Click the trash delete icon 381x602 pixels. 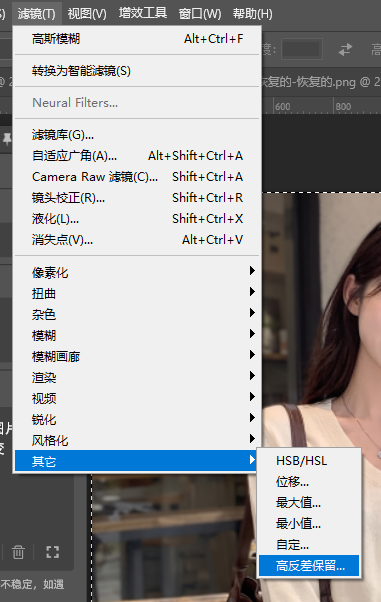click(x=18, y=552)
